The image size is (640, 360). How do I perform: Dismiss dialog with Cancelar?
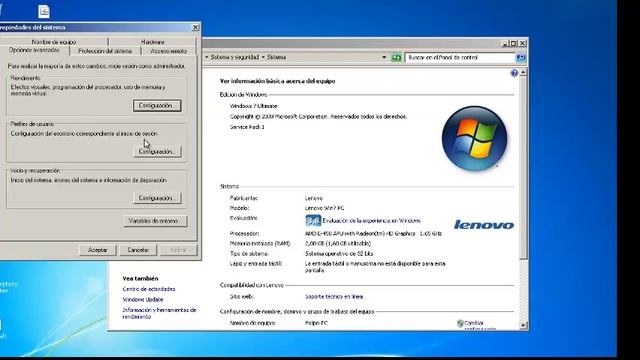(138, 250)
